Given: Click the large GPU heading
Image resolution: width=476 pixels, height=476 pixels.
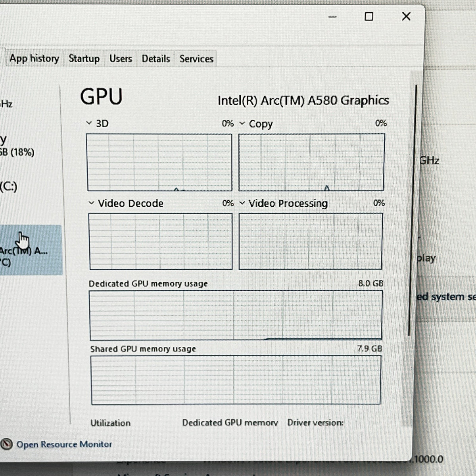Looking at the screenshot, I should tap(101, 97).
